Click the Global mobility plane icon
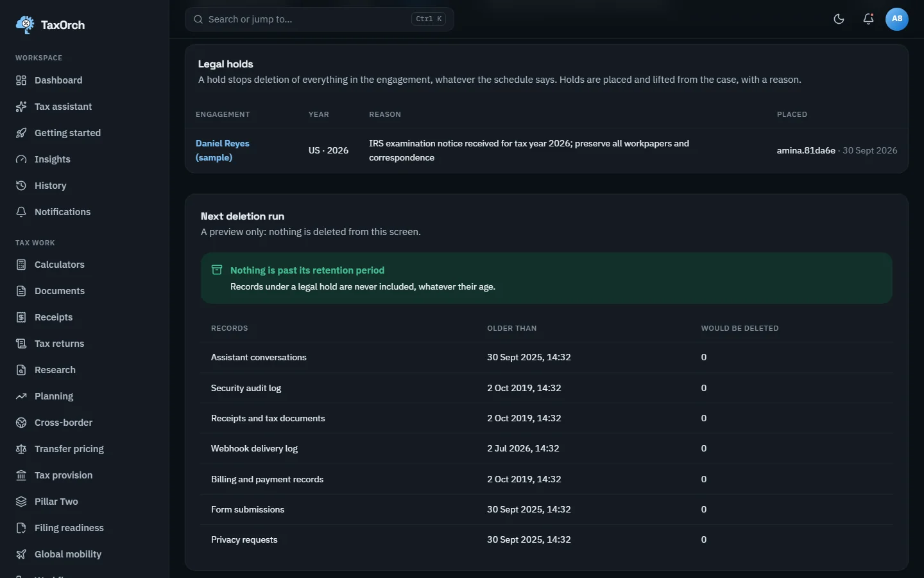The image size is (924, 578). coord(21,554)
